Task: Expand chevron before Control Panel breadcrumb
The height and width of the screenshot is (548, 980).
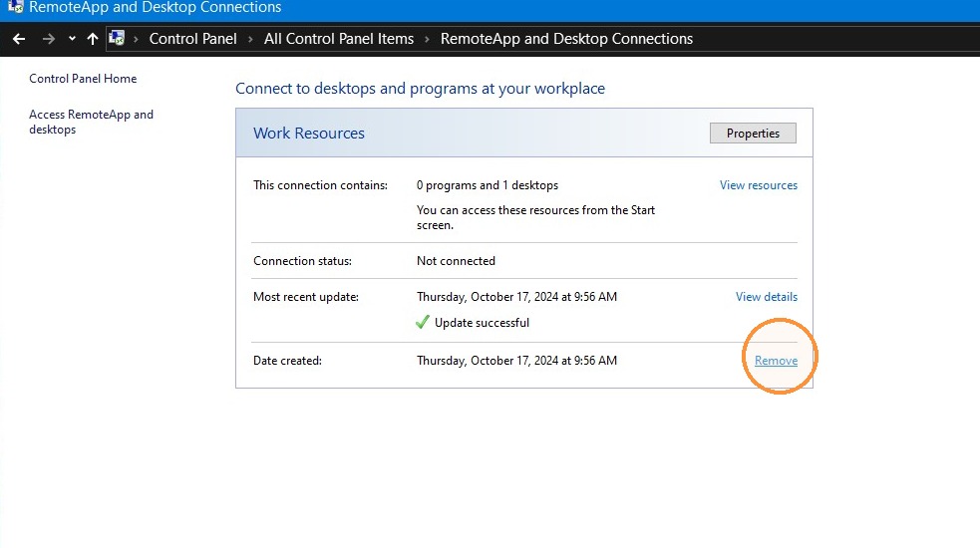Action: pyautogui.click(x=136, y=39)
